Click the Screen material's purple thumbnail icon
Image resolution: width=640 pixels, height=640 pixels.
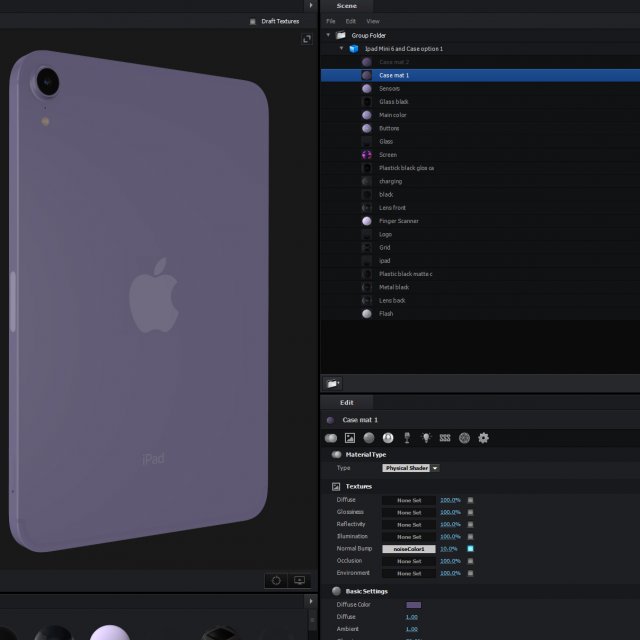pos(367,155)
